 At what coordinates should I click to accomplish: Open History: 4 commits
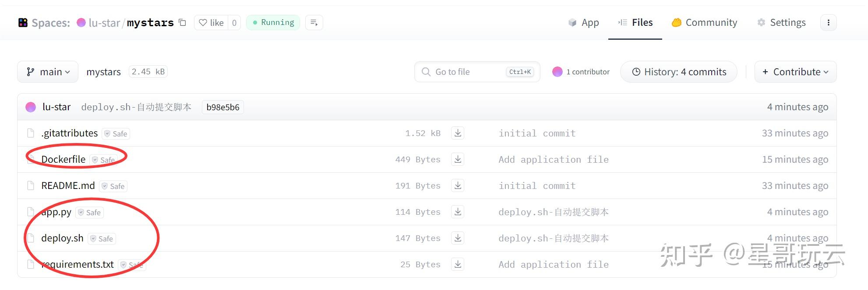click(679, 72)
